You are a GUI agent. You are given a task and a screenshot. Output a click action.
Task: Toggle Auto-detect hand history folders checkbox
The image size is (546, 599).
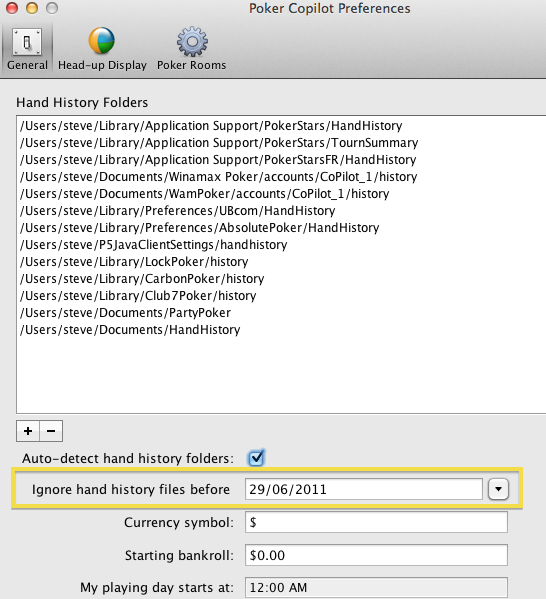pos(256,458)
